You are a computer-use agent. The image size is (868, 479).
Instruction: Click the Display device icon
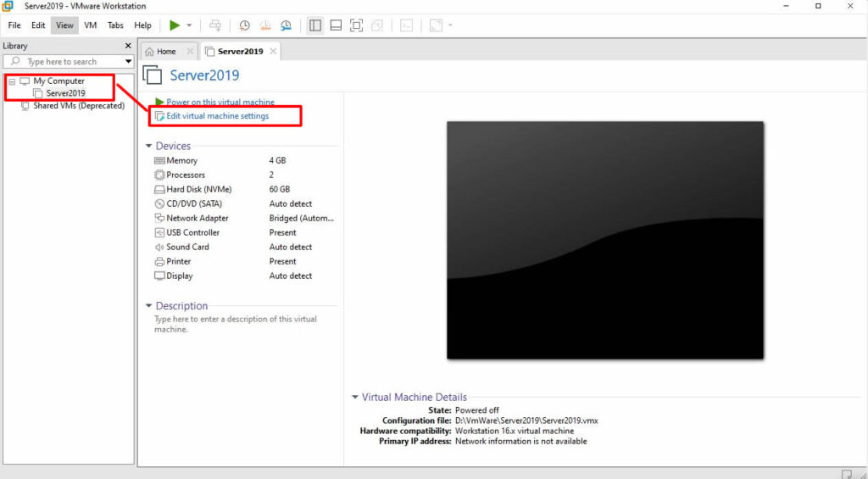(159, 276)
